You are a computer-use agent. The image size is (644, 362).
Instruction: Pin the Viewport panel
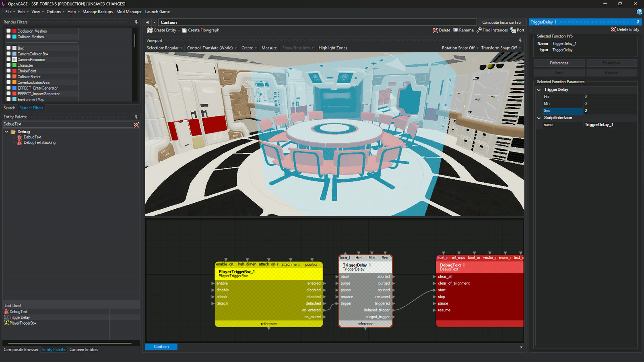pos(520,40)
